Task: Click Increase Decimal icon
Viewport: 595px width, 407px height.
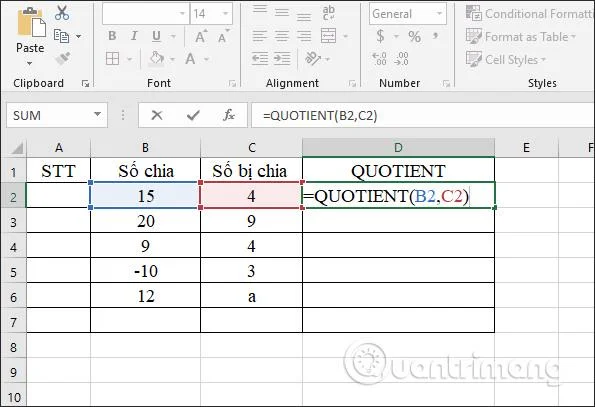Action: (x=379, y=59)
